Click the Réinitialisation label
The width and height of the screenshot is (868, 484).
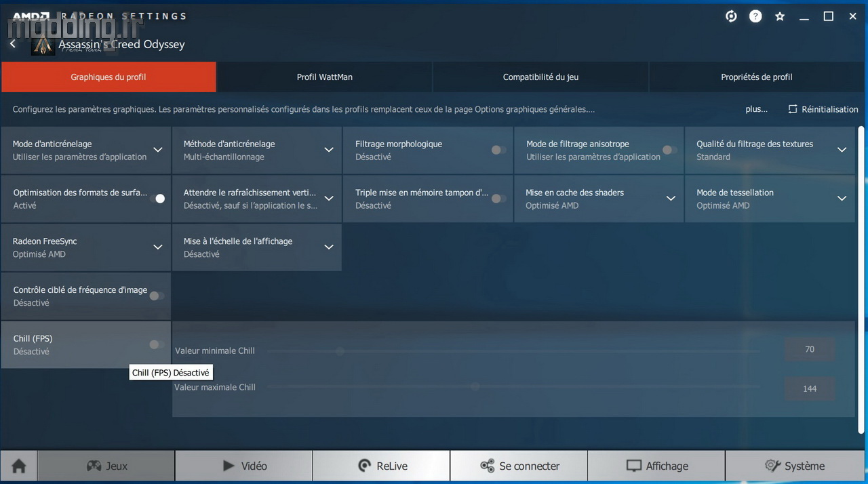pyautogui.click(x=829, y=109)
